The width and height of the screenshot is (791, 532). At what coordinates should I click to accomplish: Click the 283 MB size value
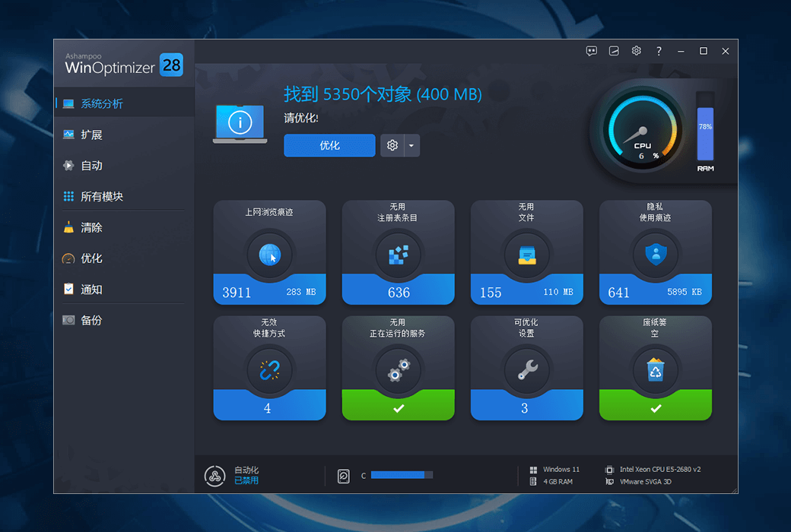(x=301, y=292)
